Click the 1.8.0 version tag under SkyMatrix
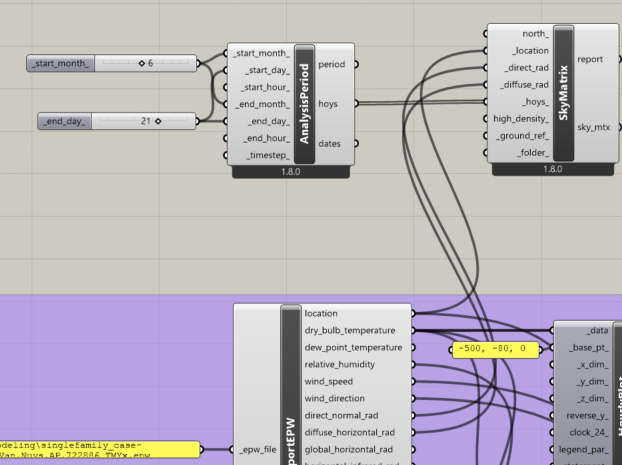 point(553,169)
